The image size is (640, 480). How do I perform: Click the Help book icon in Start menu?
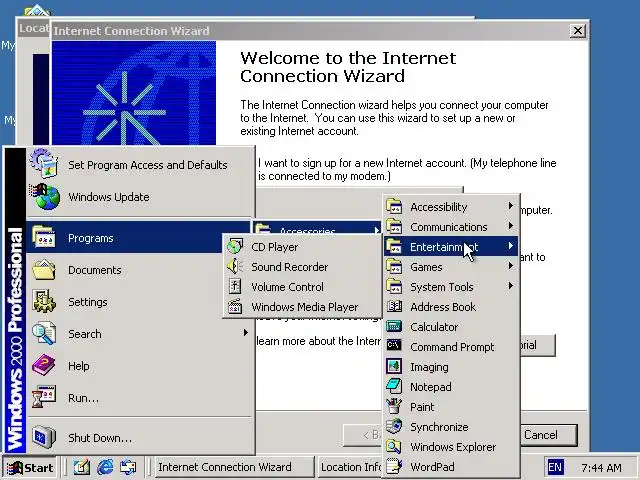pos(44,365)
